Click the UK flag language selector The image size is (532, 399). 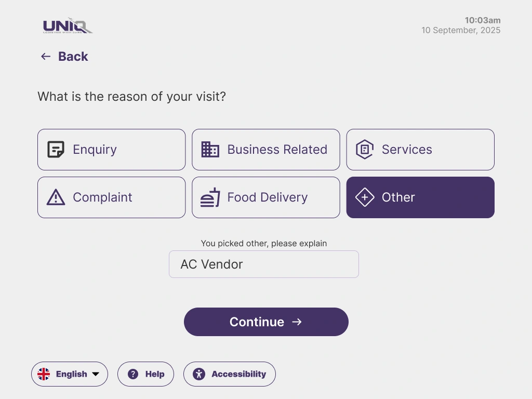(x=44, y=374)
